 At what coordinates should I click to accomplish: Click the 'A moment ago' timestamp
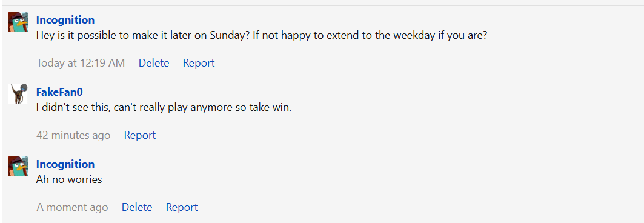72,207
